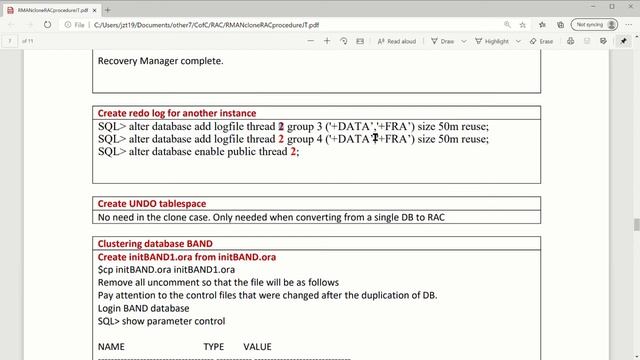Open Not syncing profile button
This screenshot has height=360, width=640.
pos(594,25)
